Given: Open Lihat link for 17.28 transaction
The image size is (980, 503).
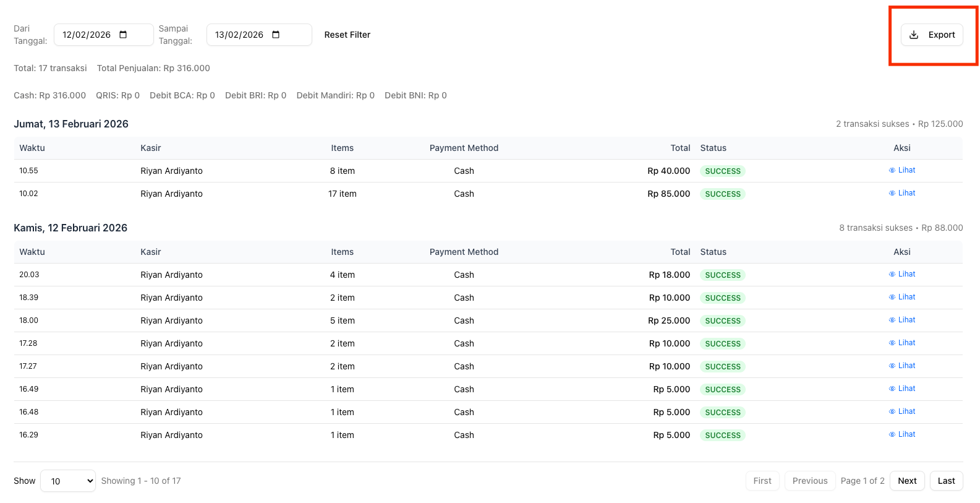Looking at the screenshot, I should (x=906, y=343).
